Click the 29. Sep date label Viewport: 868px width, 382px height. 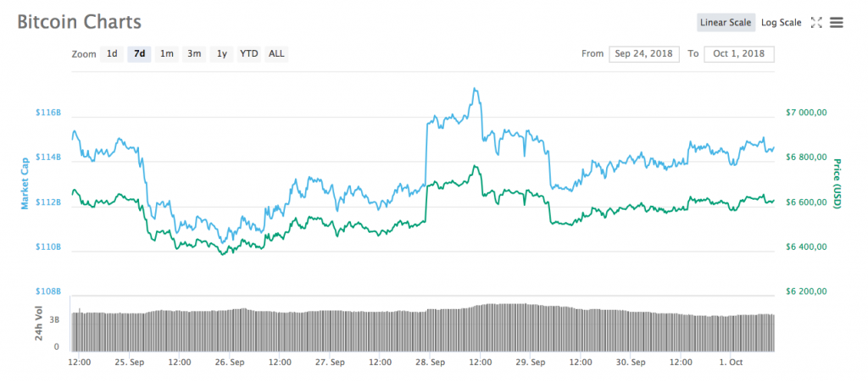click(531, 363)
